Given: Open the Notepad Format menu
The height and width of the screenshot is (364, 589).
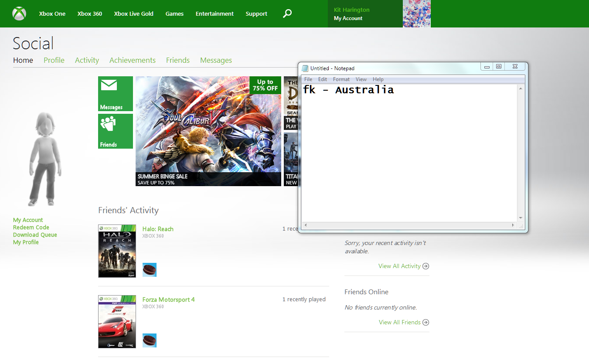Looking at the screenshot, I should tap(341, 79).
